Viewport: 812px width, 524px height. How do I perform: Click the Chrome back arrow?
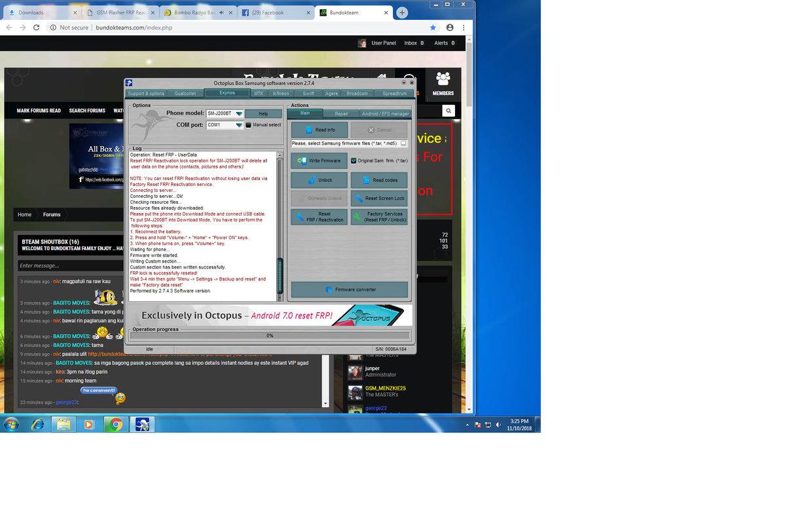pyautogui.click(x=9, y=28)
